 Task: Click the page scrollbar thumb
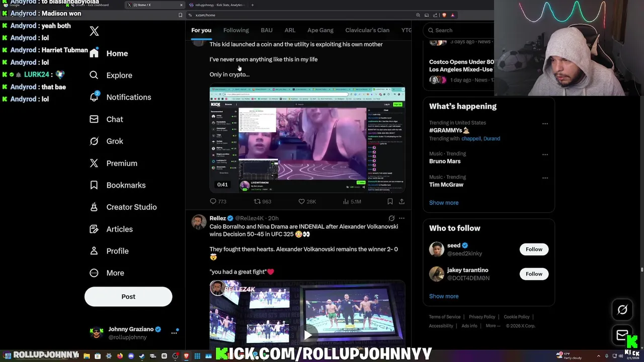pyautogui.click(x=641, y=269)
